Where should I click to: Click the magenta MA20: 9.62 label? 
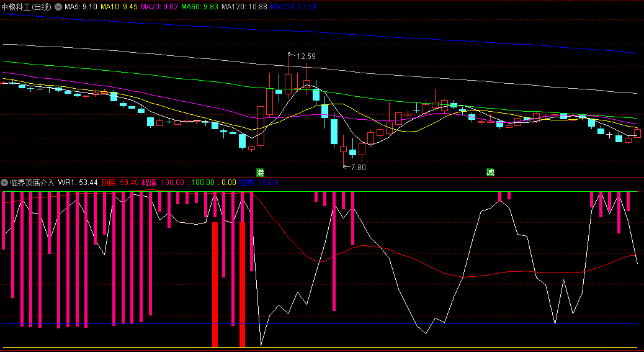point(159,7)
